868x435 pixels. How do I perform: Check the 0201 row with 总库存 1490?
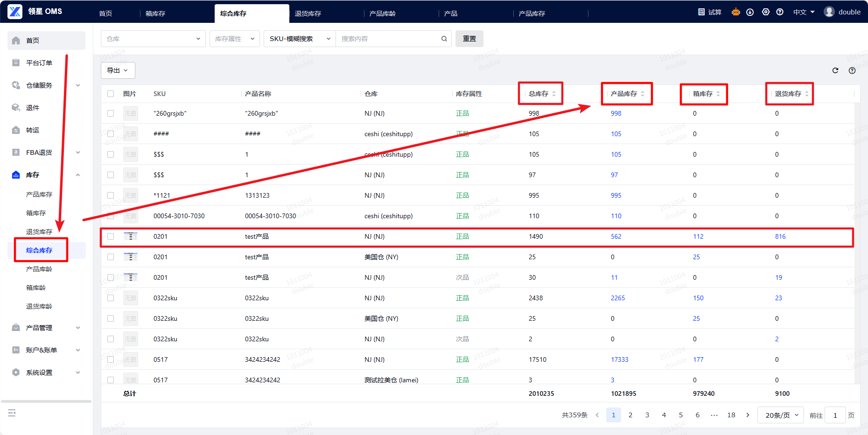click(x=111, y=236)
